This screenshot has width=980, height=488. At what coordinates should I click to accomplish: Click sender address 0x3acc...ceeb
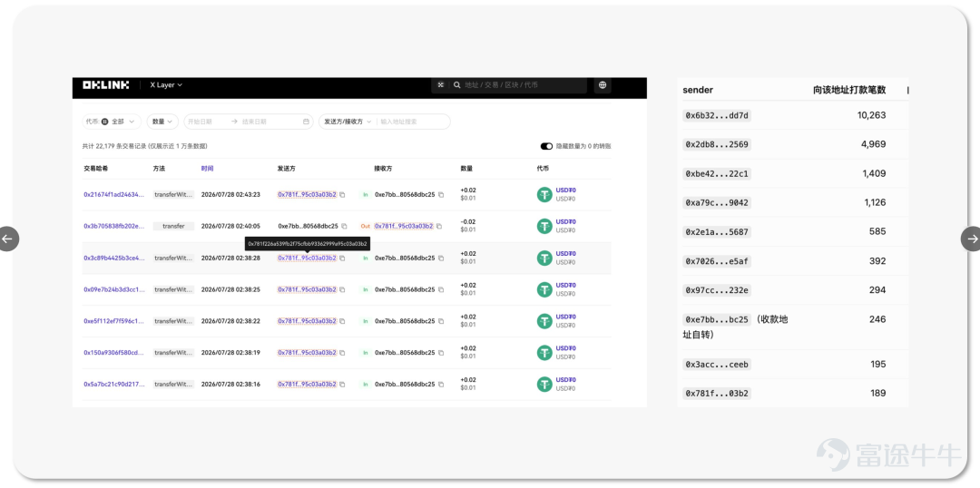[x=717, y=365]
